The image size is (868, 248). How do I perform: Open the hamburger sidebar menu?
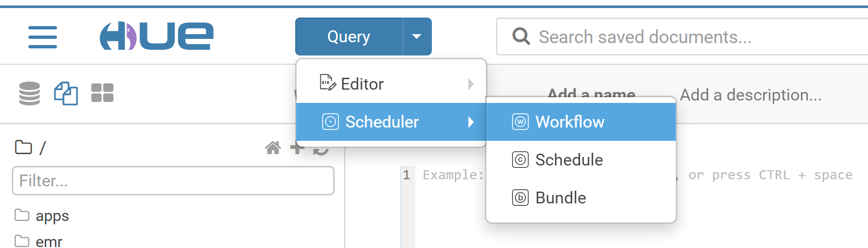(43, 37)
